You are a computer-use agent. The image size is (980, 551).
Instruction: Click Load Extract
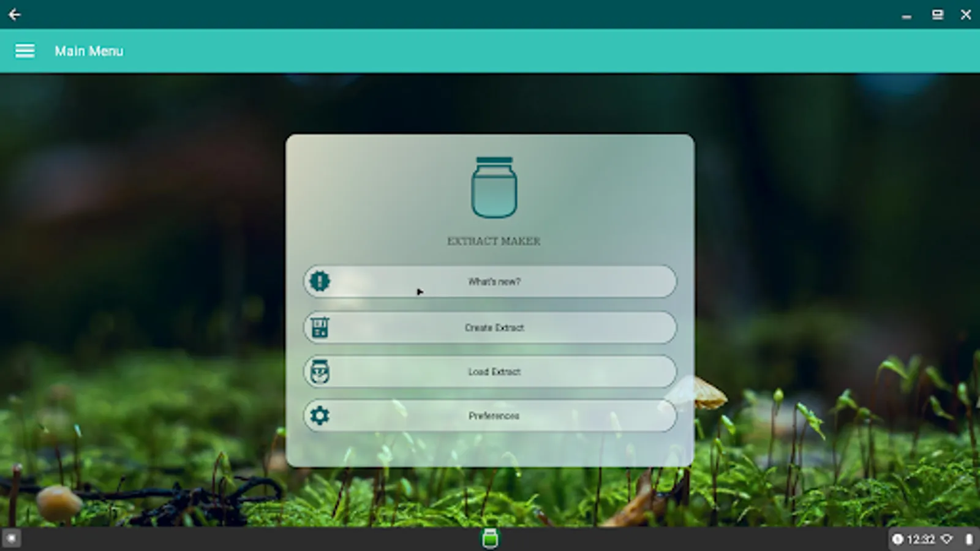coord(494,372)
